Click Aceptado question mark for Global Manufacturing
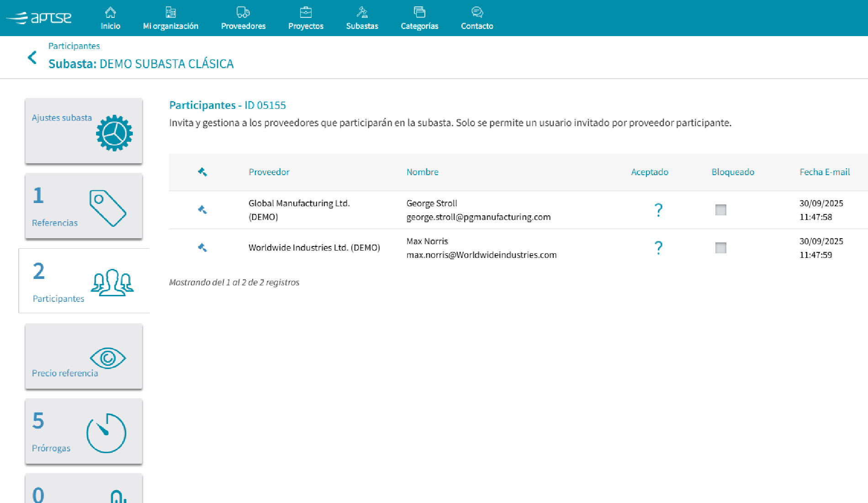The height and width of the screenshot is (503, 868). [x=658, y=210]
